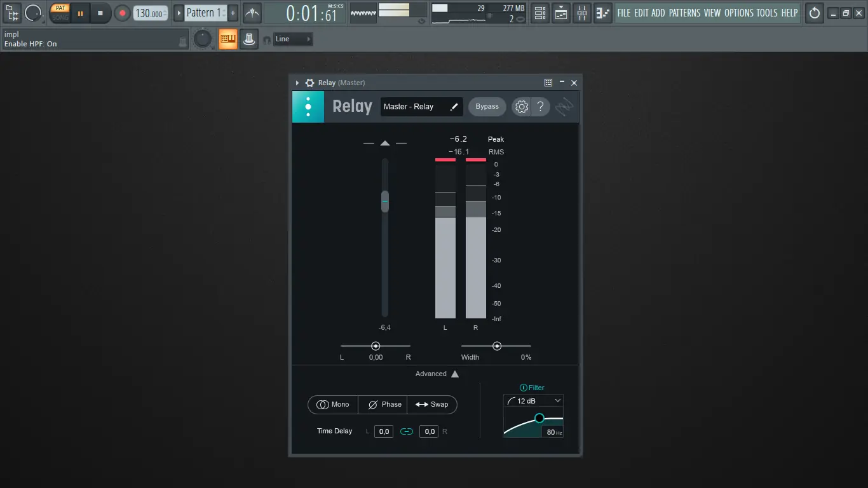Click the magnet snap icon

(267, 40)
